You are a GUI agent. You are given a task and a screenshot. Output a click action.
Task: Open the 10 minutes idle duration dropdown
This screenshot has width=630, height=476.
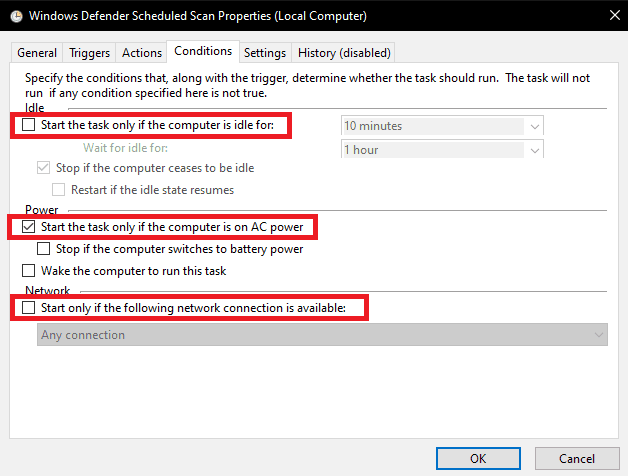pos(442,126)
